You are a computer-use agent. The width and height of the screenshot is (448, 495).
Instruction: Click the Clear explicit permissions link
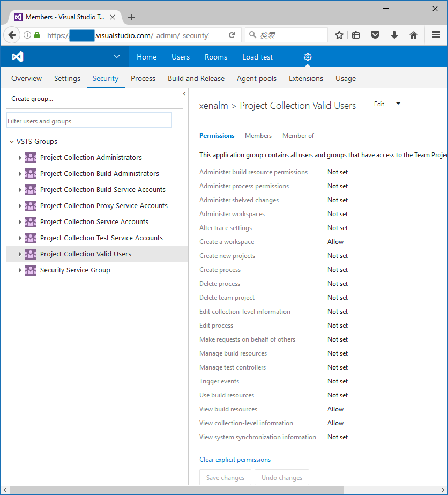point(235,459)
